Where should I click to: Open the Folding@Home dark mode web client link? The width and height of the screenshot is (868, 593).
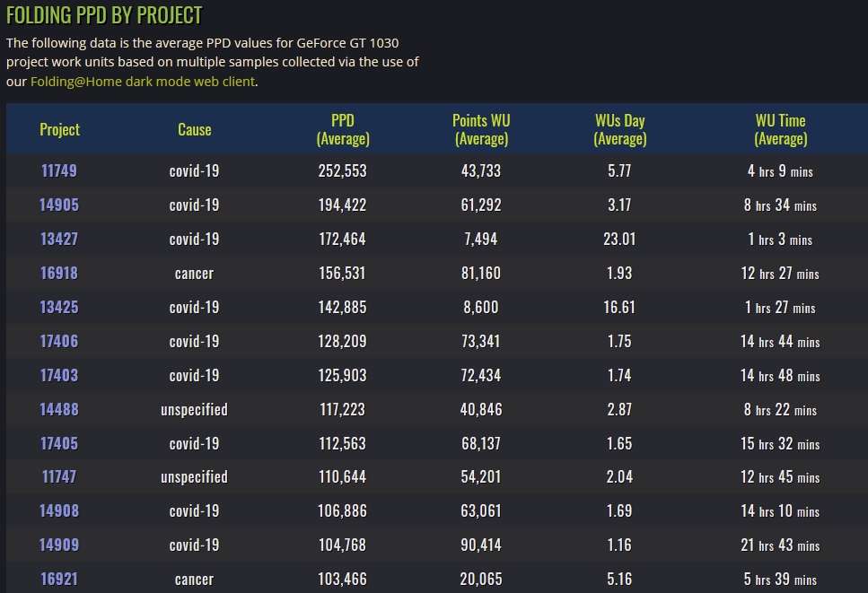[x=144, y=82]
